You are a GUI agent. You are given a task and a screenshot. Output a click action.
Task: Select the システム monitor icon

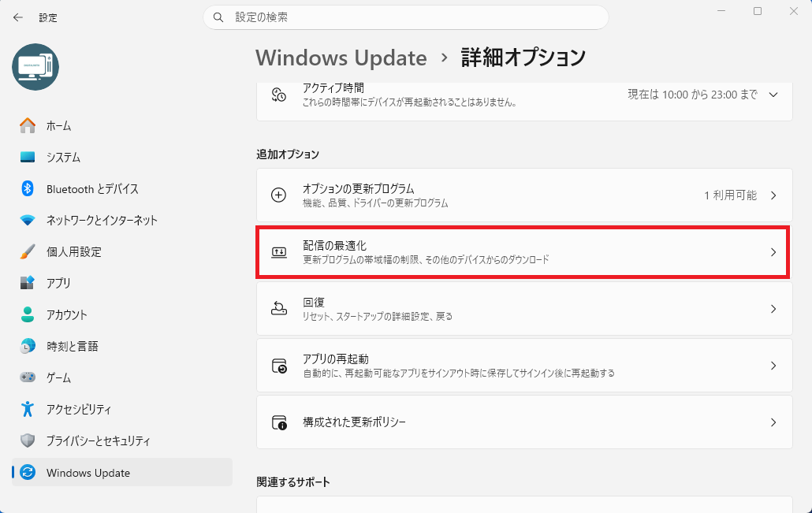click(x=28, y=157)
